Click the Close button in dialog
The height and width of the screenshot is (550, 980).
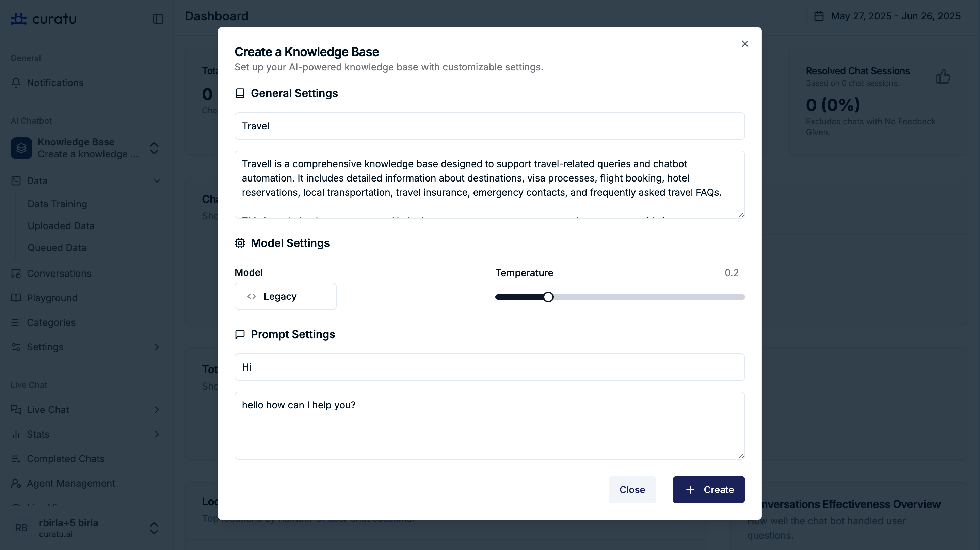632,489
